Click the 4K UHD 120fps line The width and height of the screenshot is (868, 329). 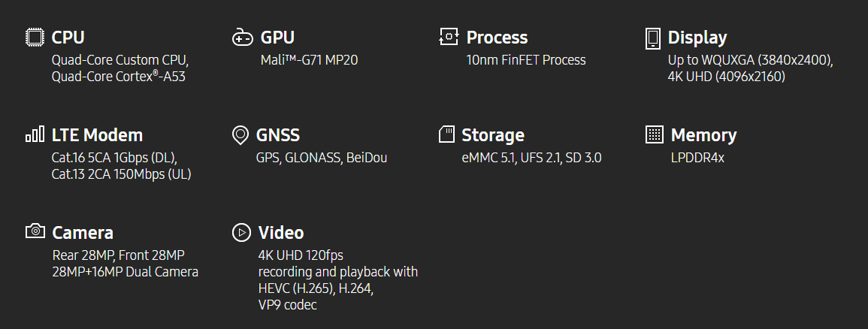[301, 255]
